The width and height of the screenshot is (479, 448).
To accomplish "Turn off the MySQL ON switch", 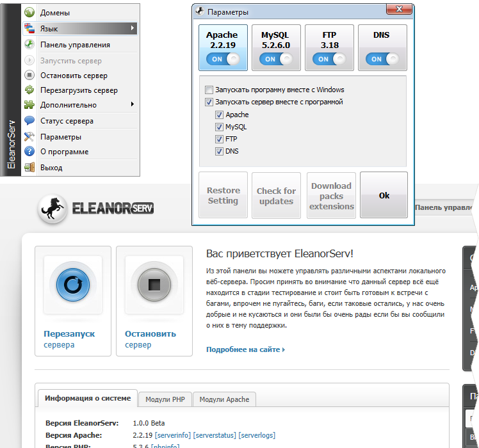I will click(275, 59).
